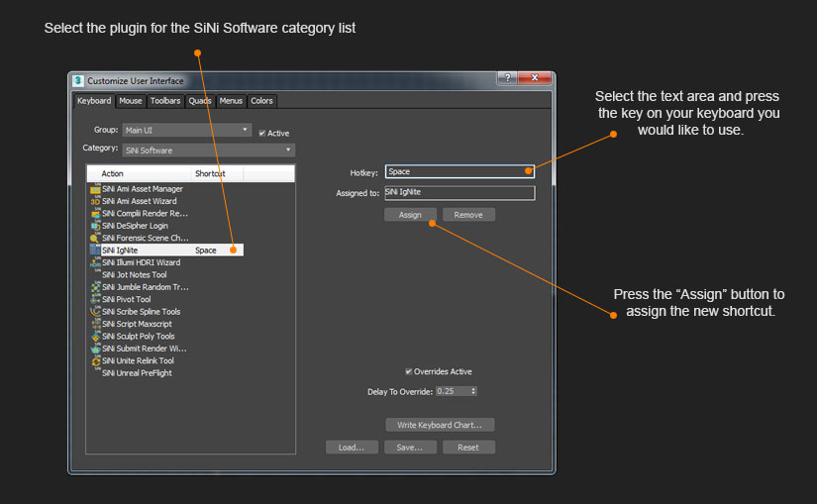Click the SiNi Ami Asset Wizard 3D icon
This screenshot has width=817, height=504.
[95, 201]
